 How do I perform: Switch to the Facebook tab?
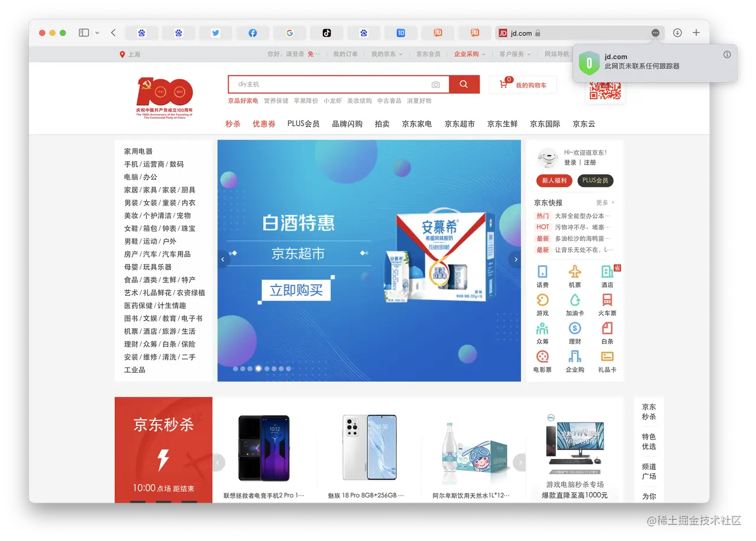[253, 33]
